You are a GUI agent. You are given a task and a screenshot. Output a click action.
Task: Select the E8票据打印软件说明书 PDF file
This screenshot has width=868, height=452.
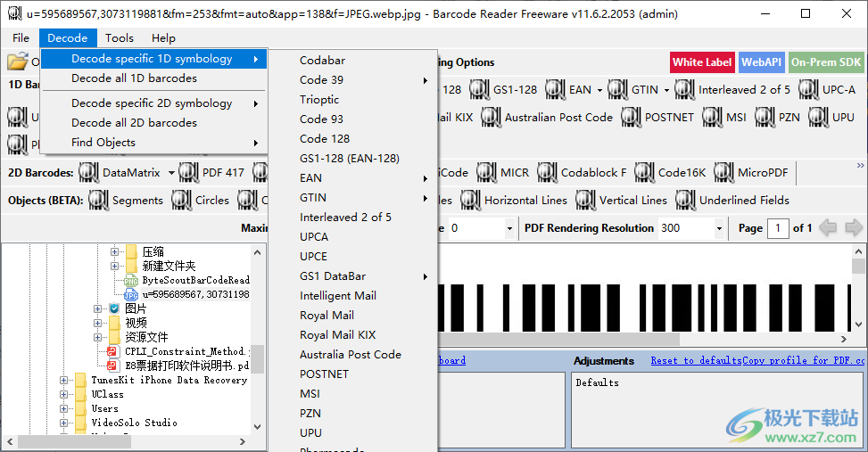point(187,366)
